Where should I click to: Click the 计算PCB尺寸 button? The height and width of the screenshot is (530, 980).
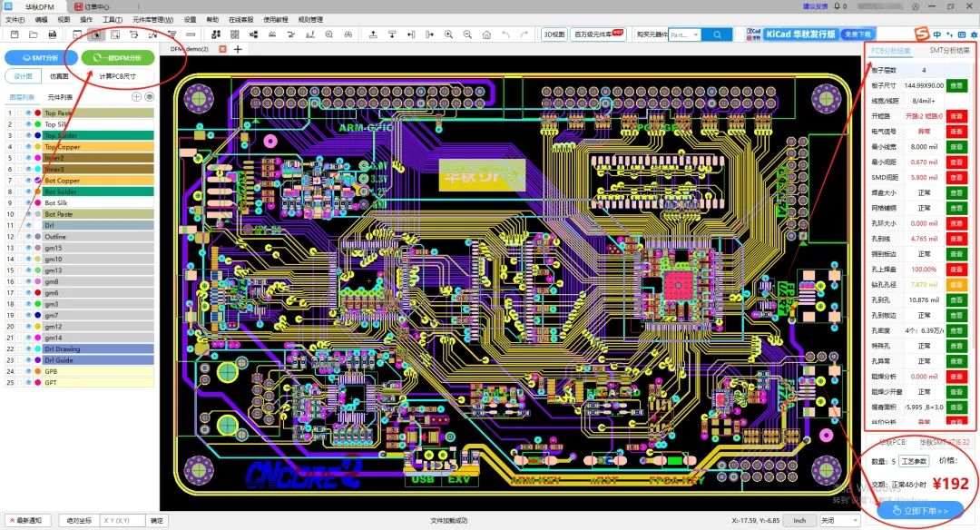117,76
